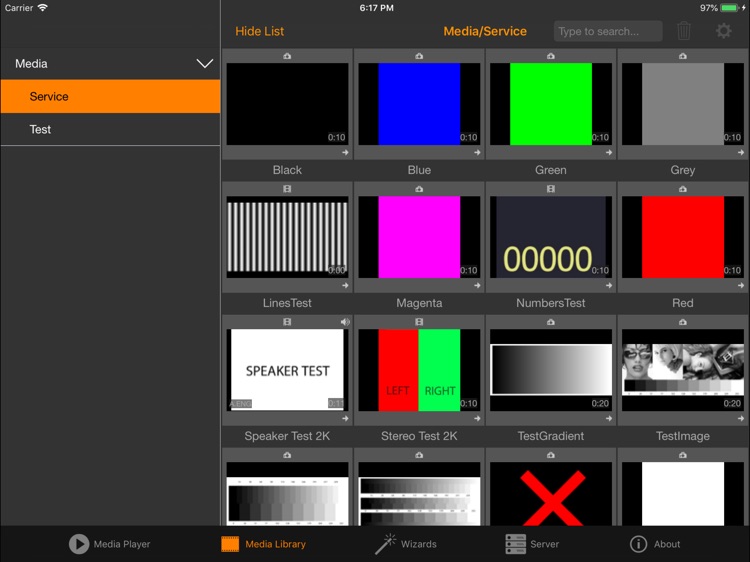The image size is (750, 562).
Task: Click the battery icon in status bar
Action: pyautogui.click(x=730, y=8)
